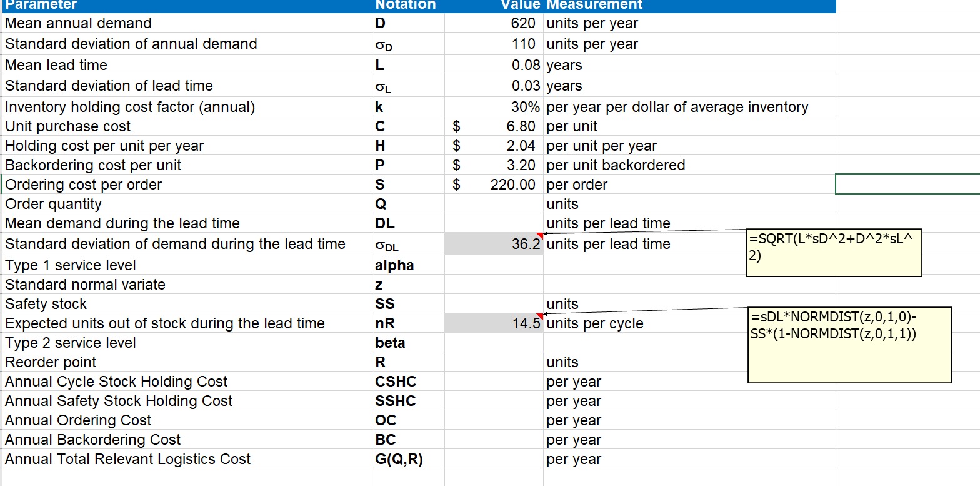Select the notation cell 'DL'
This screenshot has height=486, width=980.
click(408, 223)
